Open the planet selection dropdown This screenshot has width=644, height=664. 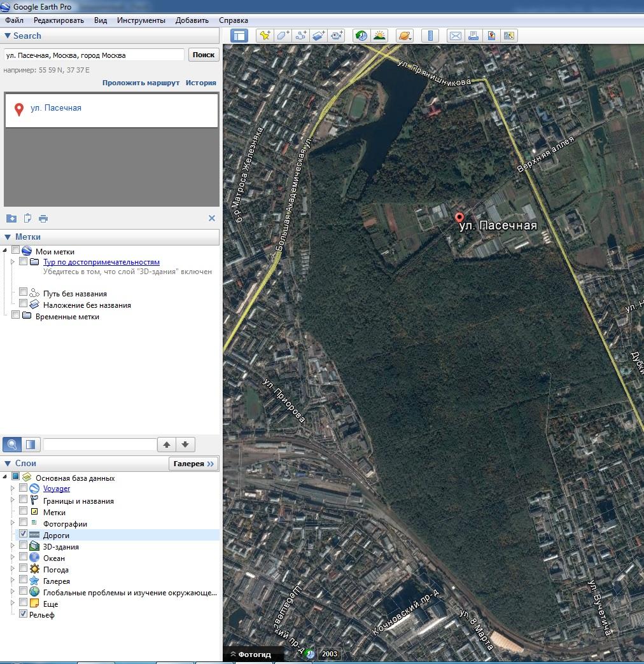(405, 36)
